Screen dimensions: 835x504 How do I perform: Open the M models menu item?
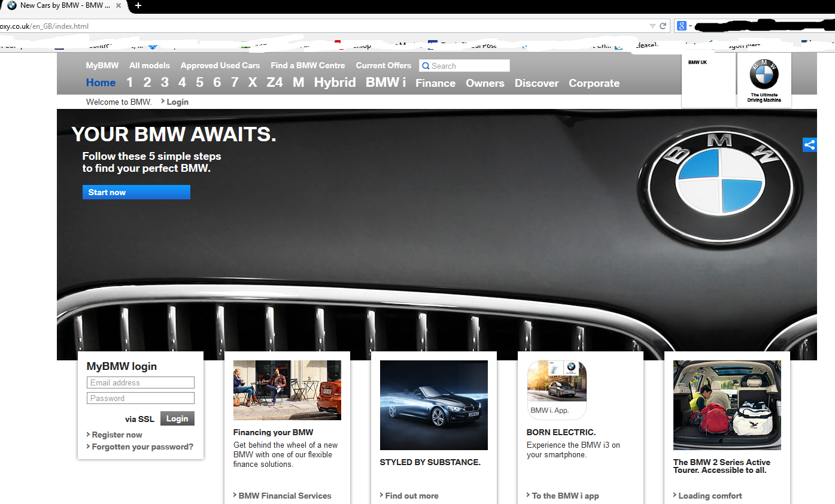(x=299, y=83)
